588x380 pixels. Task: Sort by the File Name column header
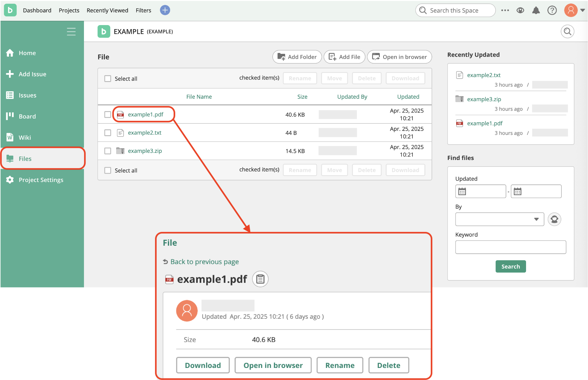(199, 97)
